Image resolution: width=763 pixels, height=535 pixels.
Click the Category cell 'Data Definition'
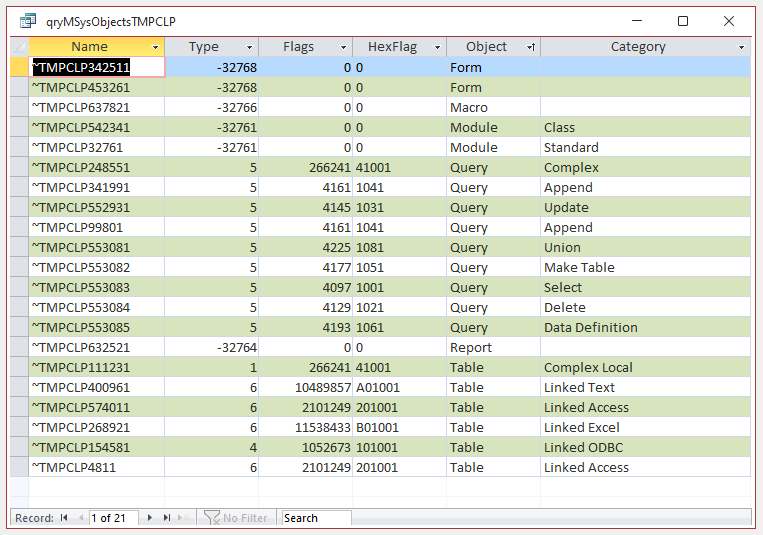tap(645, 327)
